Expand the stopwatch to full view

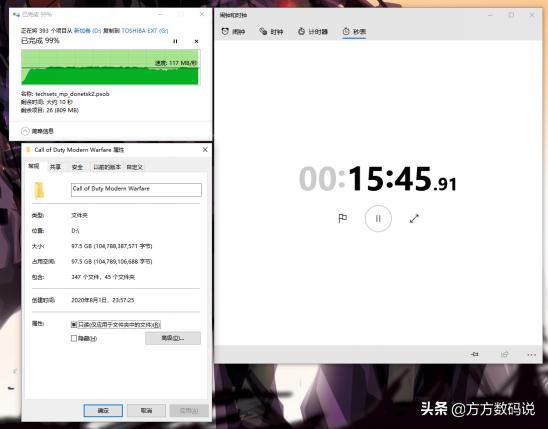414,218
